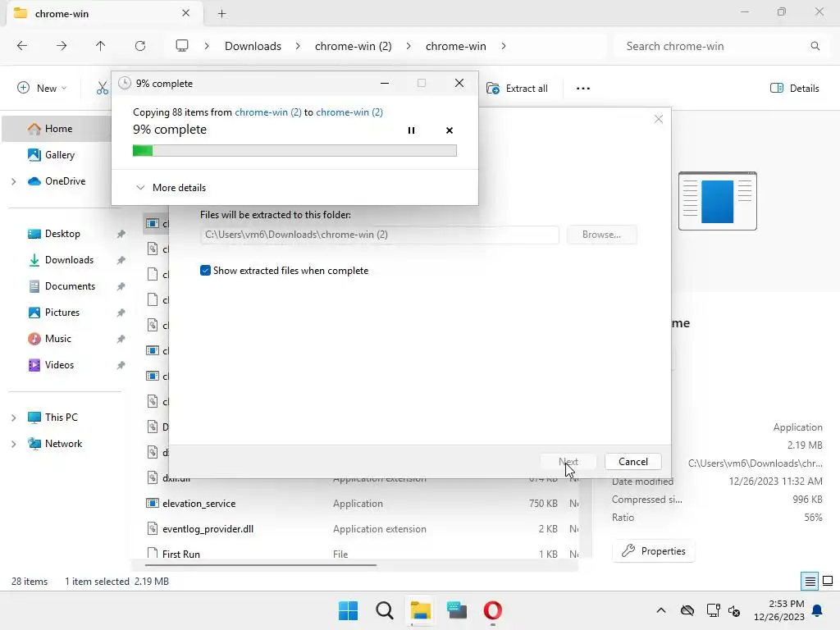Unpin Downloads from Quick access
The width and height of the screenshot is (840, 630).
121,260
